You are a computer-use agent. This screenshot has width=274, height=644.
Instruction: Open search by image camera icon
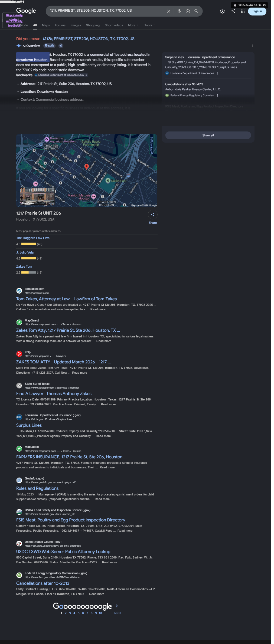click(x=188, y=11)
